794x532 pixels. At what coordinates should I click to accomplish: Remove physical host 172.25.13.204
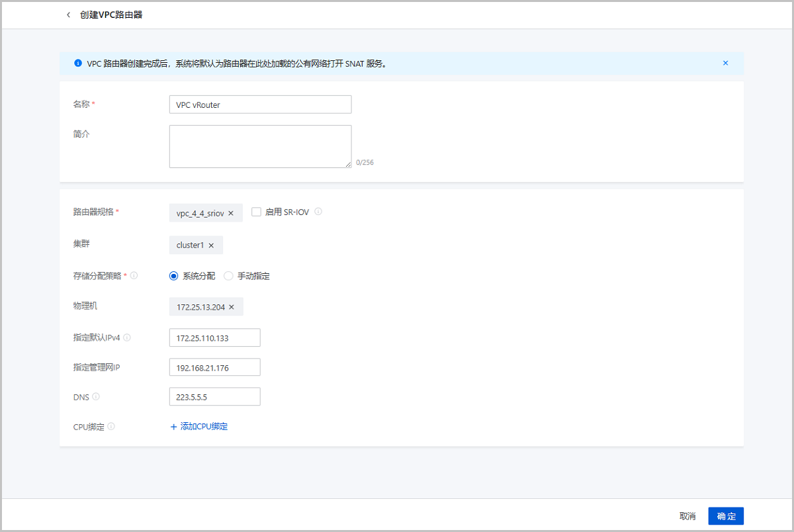click(232, 307)
